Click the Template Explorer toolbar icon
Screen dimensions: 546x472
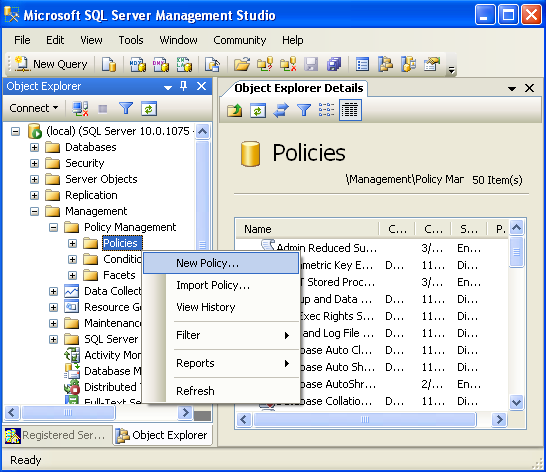(x=408, y=64)
